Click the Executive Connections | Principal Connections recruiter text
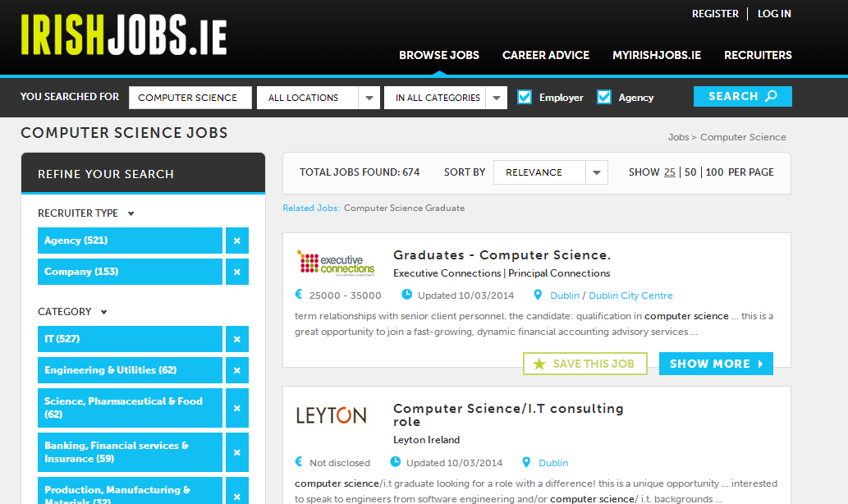Viewport: 848px width, 504px height. click(502, 273)
